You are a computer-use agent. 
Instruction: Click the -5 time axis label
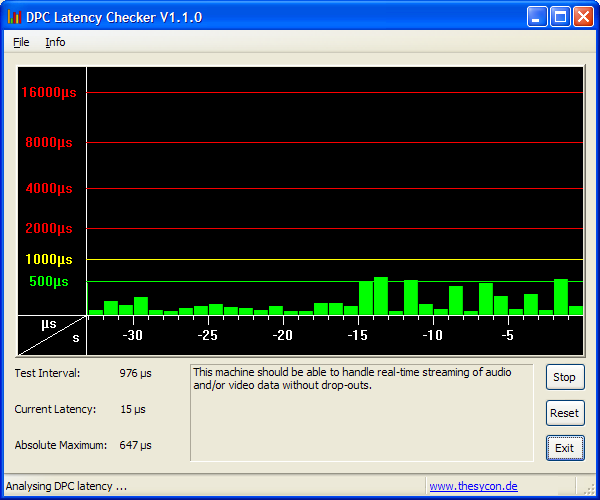coord(507,335)
